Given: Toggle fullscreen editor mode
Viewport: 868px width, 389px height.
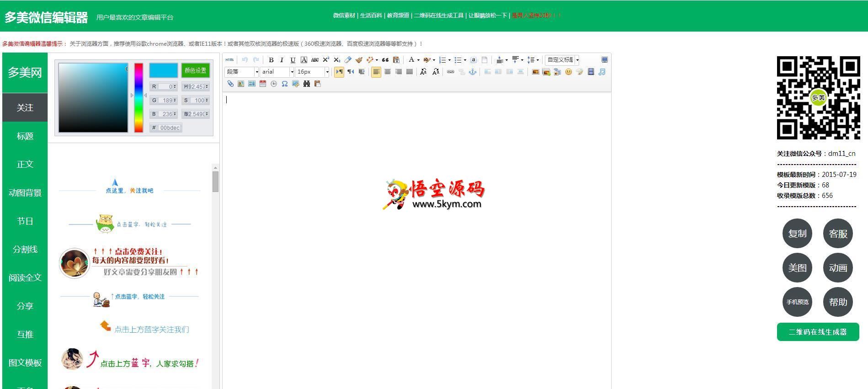Looking at the screenshot, I should tap(605, 60).
